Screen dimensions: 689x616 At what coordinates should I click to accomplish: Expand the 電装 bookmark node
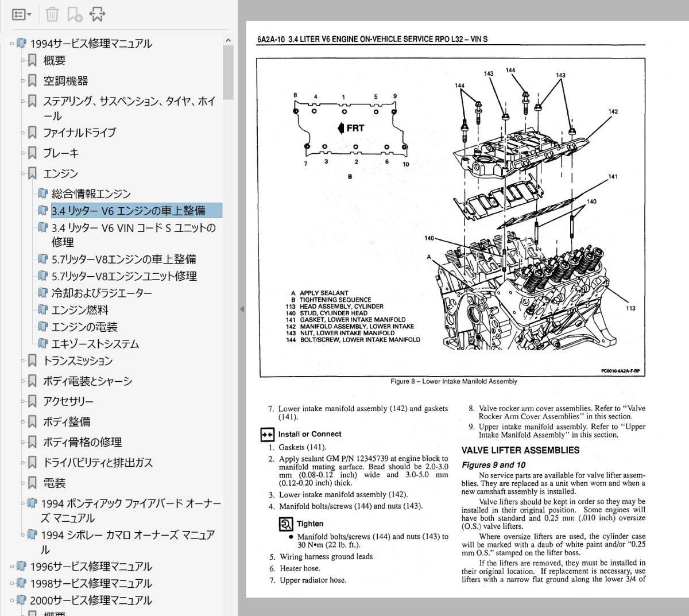point(24,483)
